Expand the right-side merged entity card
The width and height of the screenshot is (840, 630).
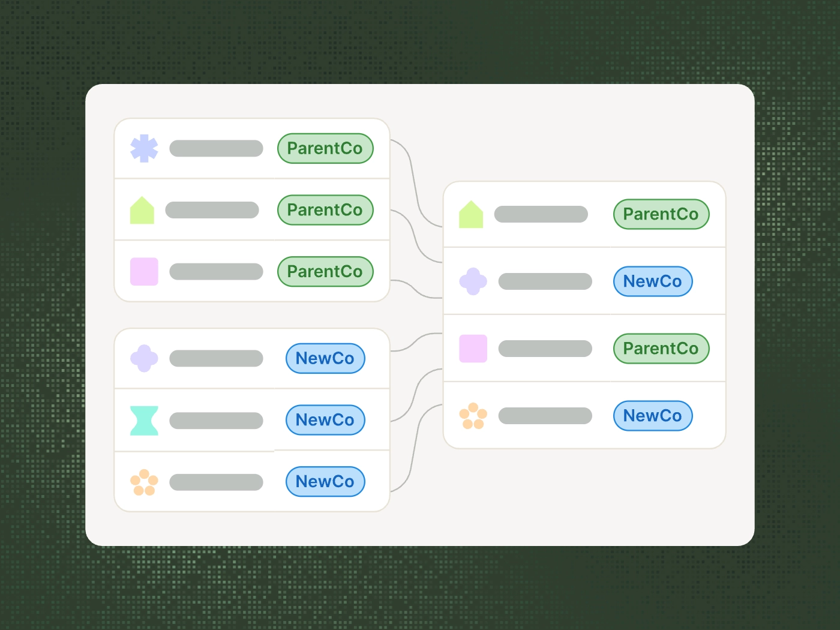click(x=584, y=315)
